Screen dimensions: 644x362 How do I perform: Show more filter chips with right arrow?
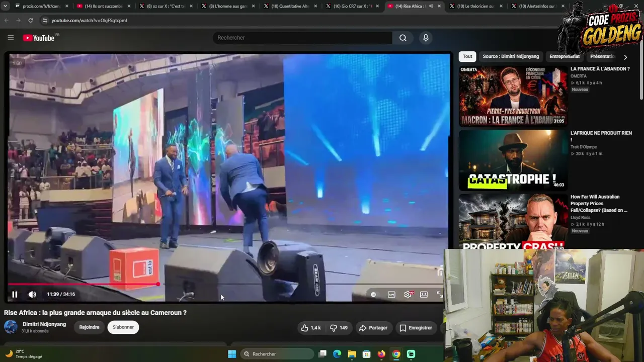tap(625, 57)
